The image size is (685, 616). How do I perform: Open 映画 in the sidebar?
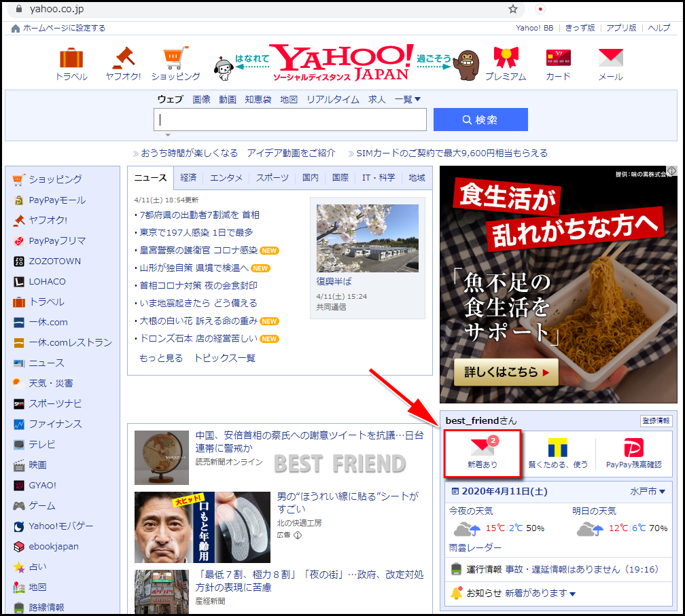pyautogui.click(x=37, y=465)
